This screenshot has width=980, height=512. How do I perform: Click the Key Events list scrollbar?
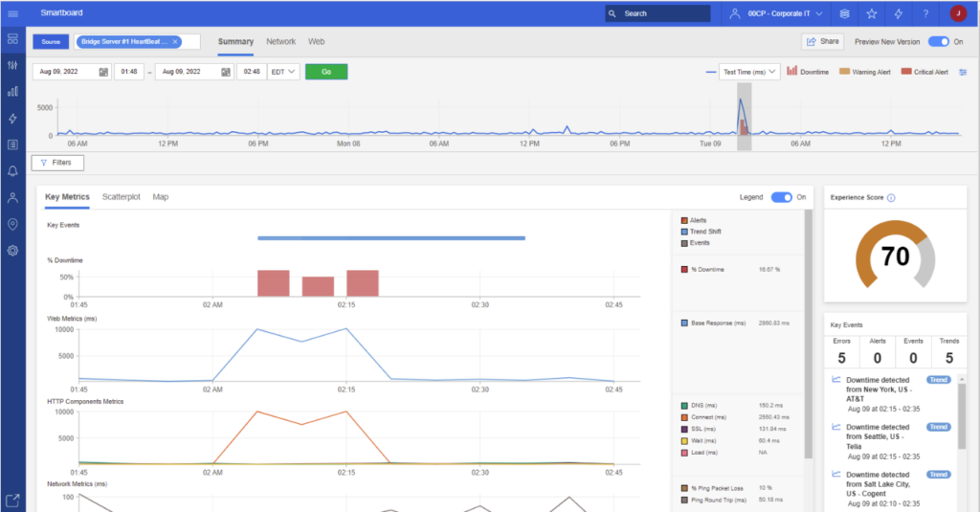click(962, 415)
